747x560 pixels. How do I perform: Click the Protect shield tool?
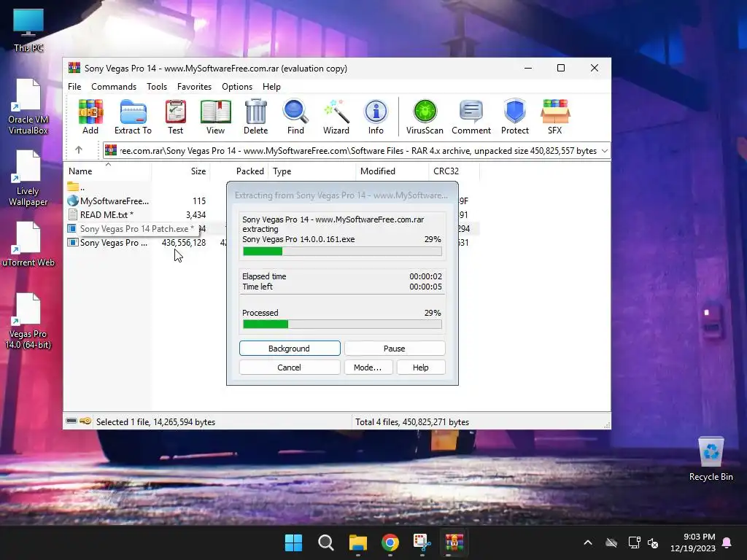515,117
